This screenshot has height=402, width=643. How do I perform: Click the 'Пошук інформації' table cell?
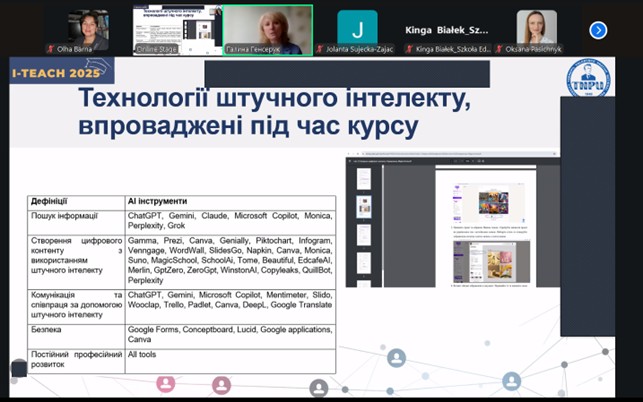tap(76, 222)
